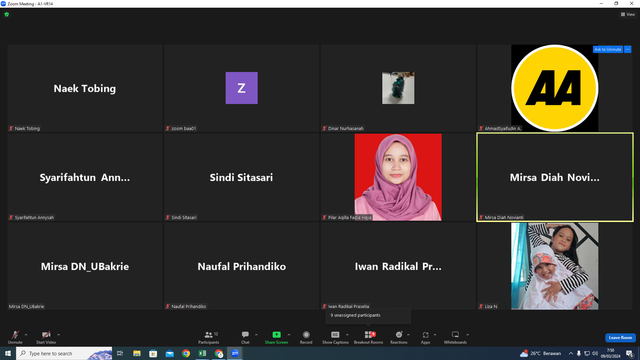Open Breakout Rooms
The width and height of the screenshot is (640, 360).
coord(369,337)
